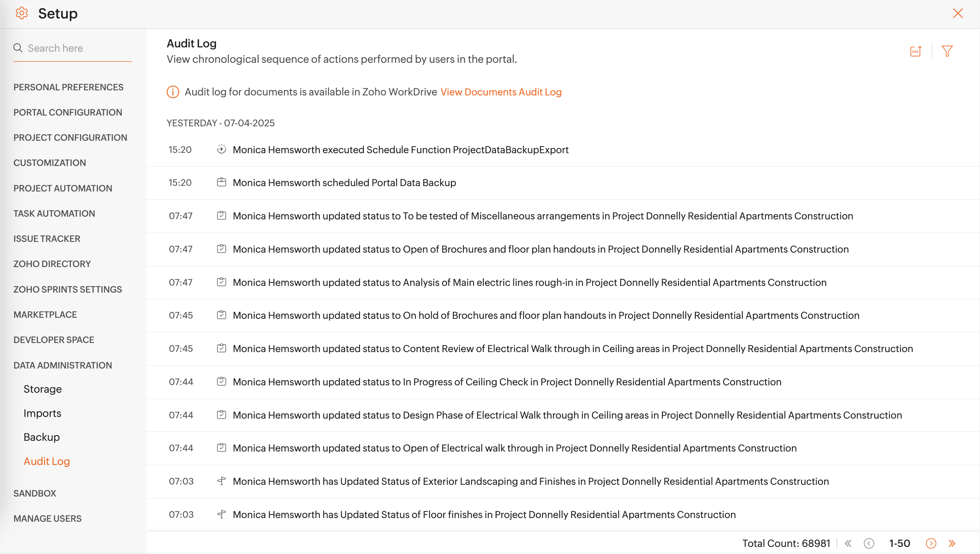Go to next page arrow

point(931,543)
